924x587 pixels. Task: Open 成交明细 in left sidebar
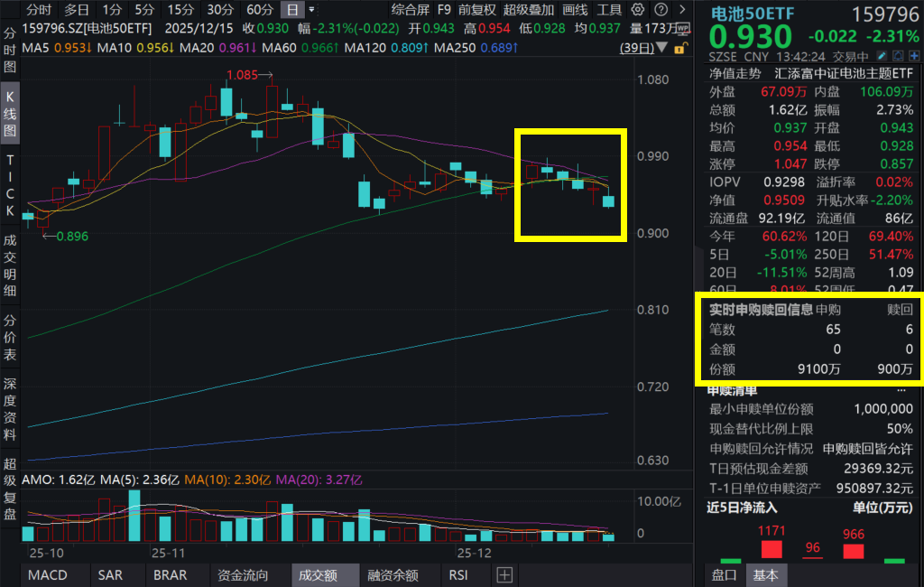(x=11, y=266)
